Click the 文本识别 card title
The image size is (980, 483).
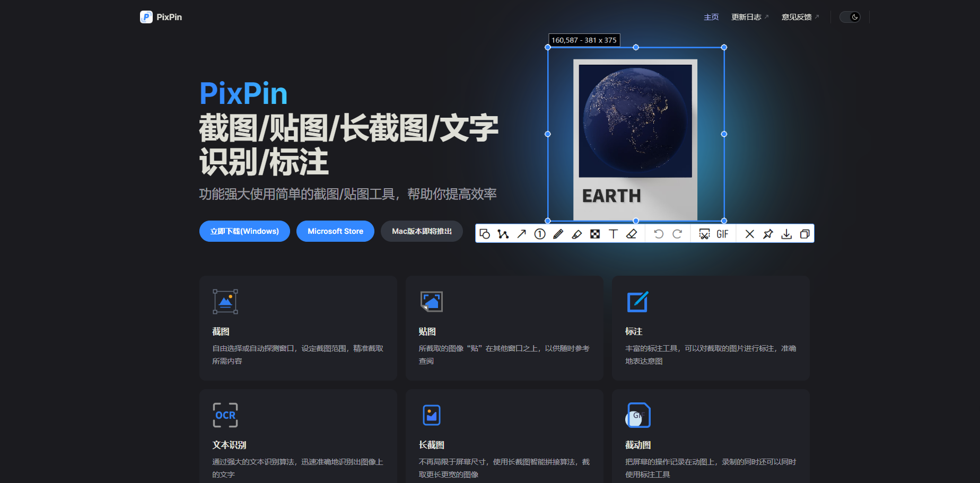[x=229, y=445]
